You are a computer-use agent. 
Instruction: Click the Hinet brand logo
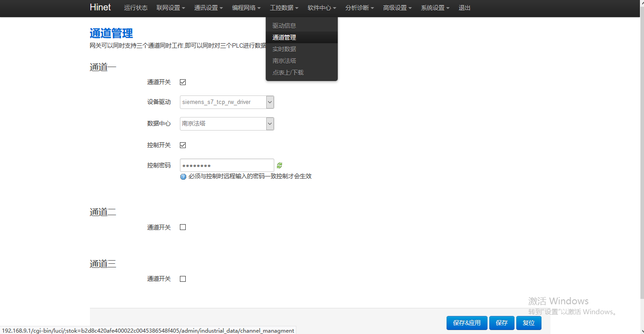pos(100,8)
